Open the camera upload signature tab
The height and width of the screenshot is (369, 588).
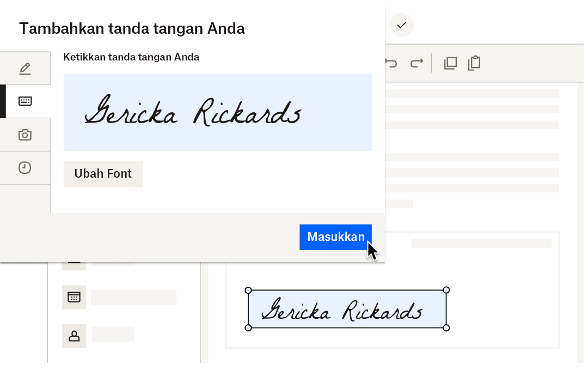click(x=25, y=135)
